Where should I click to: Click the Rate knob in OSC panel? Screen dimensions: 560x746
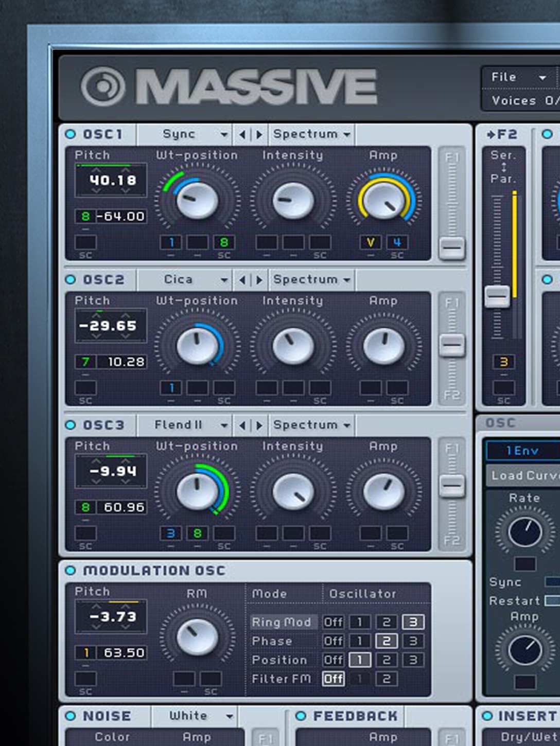(x=525, y=531)
